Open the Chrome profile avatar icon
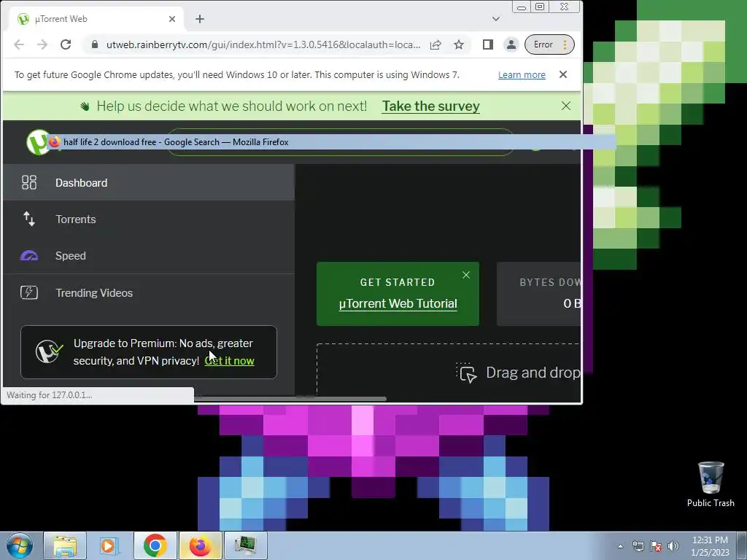 pyautogui.click(x=511, y=44)
